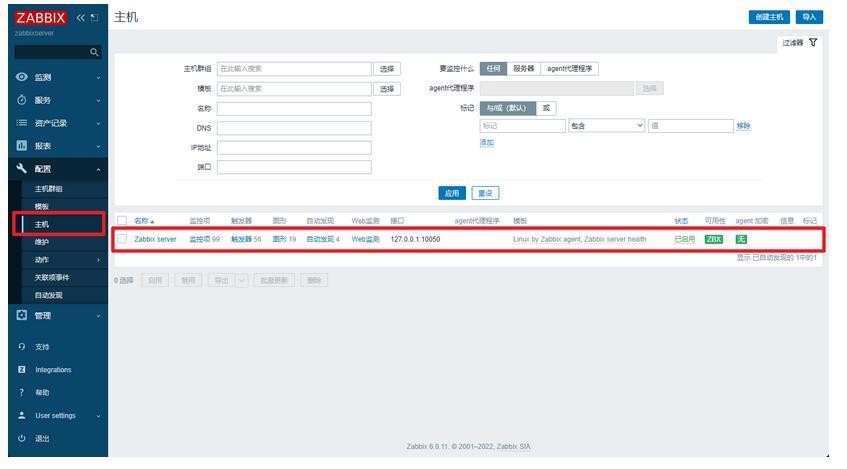Click the wrench icon for 配置
The height and width of the screenshot is (469, 847).
[x=22, y=168]
